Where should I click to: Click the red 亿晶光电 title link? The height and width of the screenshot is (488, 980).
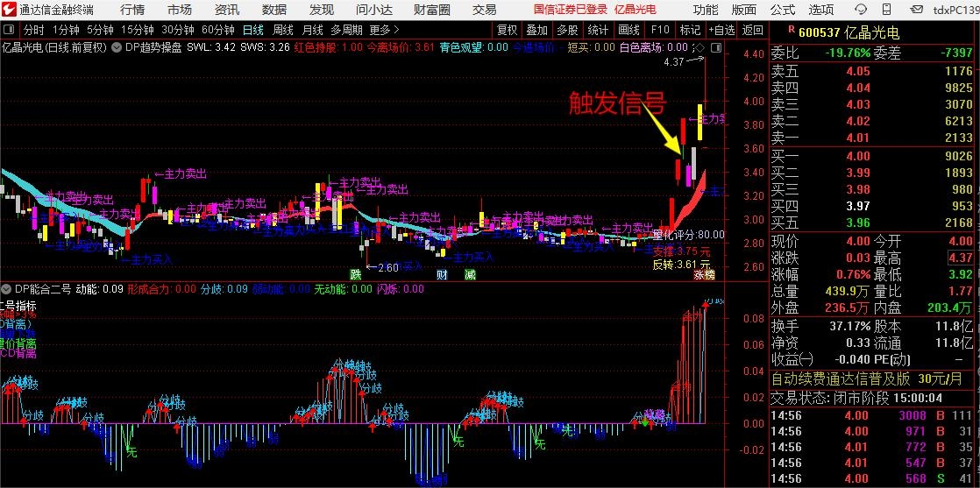[636, 10]
